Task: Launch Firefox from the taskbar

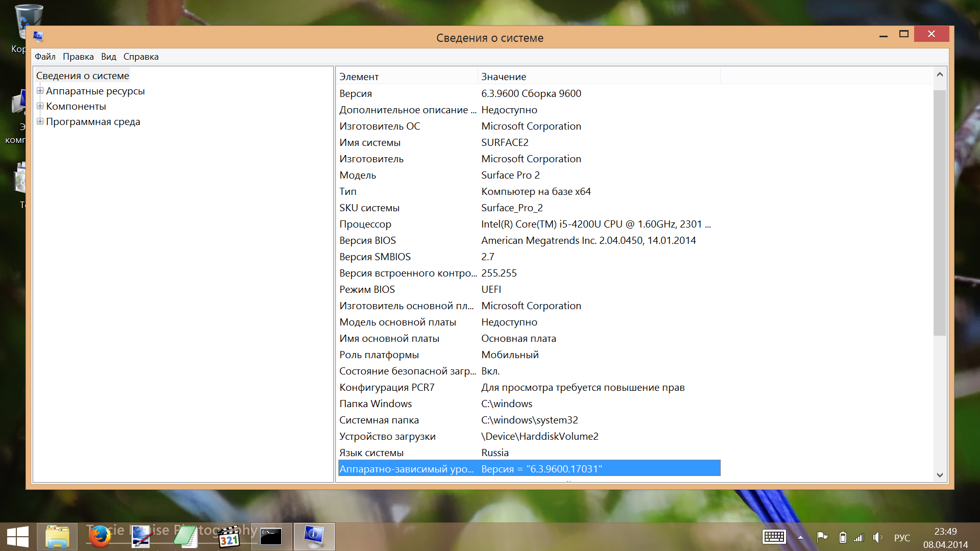Action: [100, 537]
